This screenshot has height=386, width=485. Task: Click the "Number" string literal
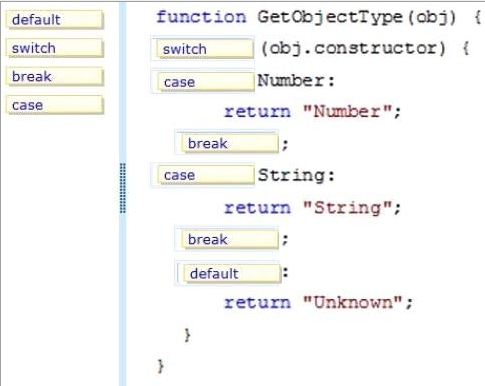tap(347, 111)
